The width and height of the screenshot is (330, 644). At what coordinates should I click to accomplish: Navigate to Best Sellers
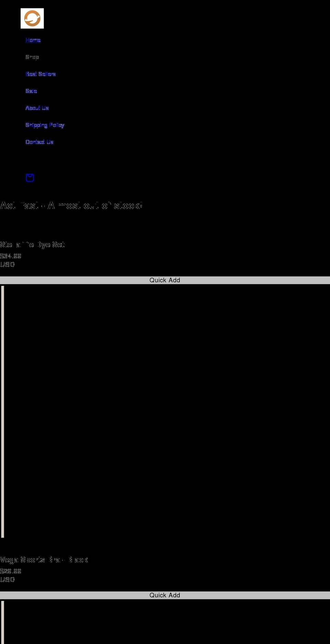click(x=41, y=74)
